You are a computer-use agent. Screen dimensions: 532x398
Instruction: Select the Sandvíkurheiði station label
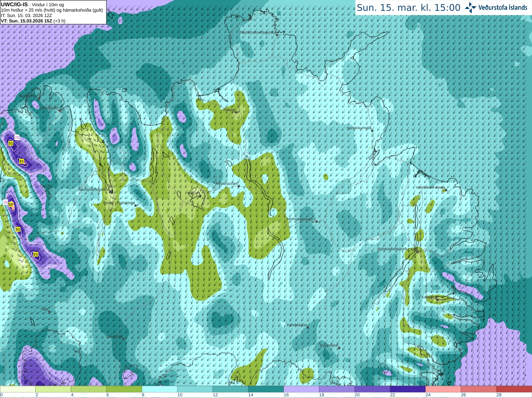(x=359, y=128)
